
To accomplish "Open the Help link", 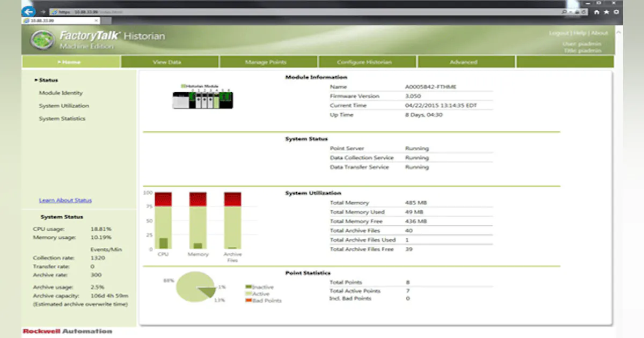I will (x=580, y=33).
